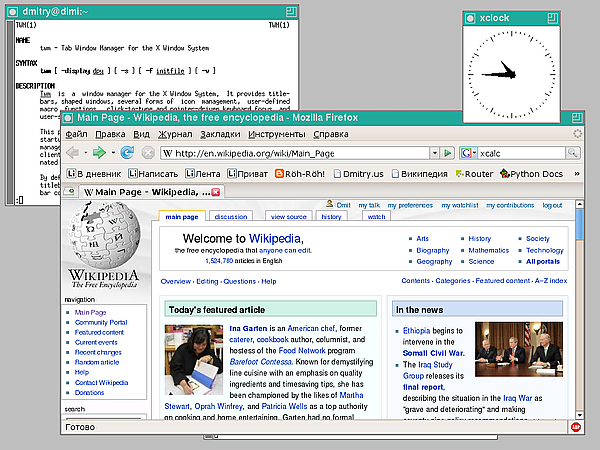Open the Forward button history dropdown arrow
The height and width of the screenshot is (450, 600).
[113, 153]
